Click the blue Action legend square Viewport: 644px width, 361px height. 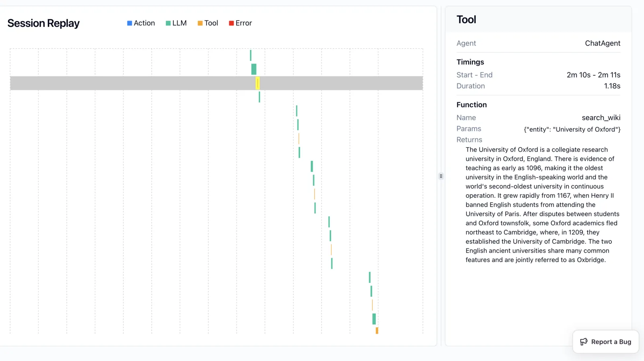click(130, 23)
